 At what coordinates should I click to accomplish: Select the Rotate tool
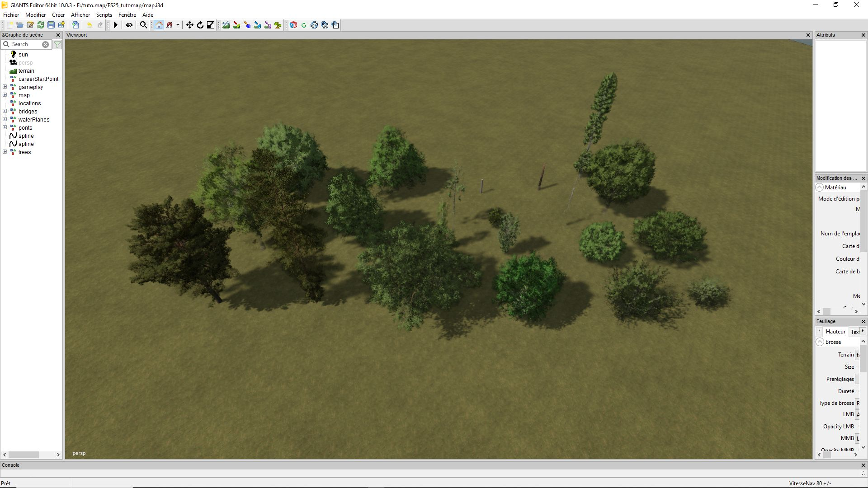200,25
